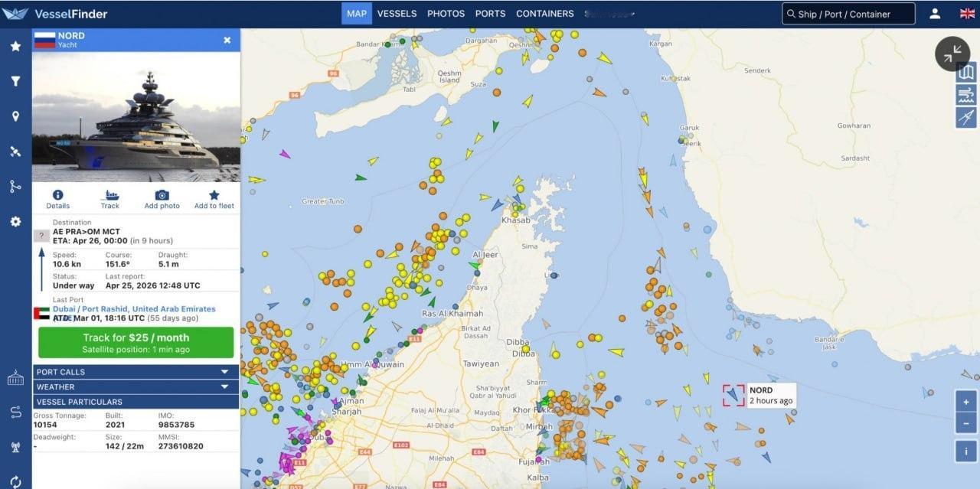Open the route planner S-curve icon
980x489 pixels.
(x=15, y=412)
